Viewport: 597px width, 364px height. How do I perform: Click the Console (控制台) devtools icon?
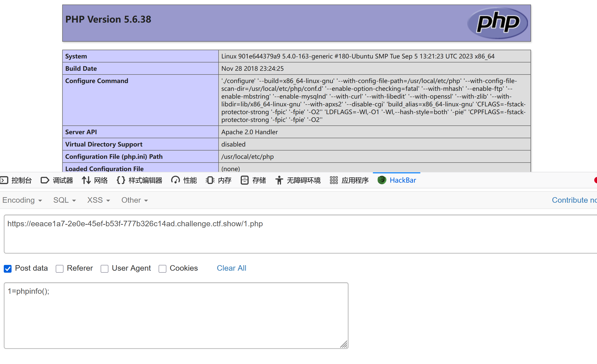point(4,180)
